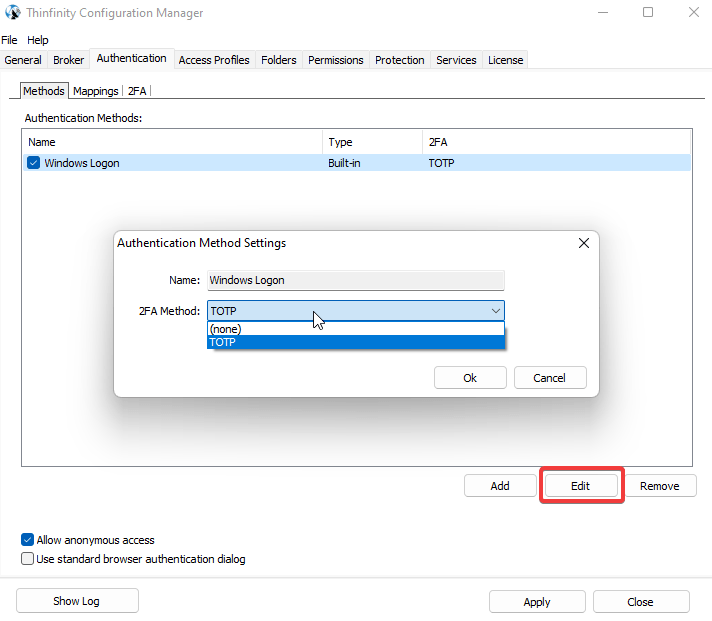Click the bottom Close button
This screenshot has height=621, width=712.
(641, 602)
